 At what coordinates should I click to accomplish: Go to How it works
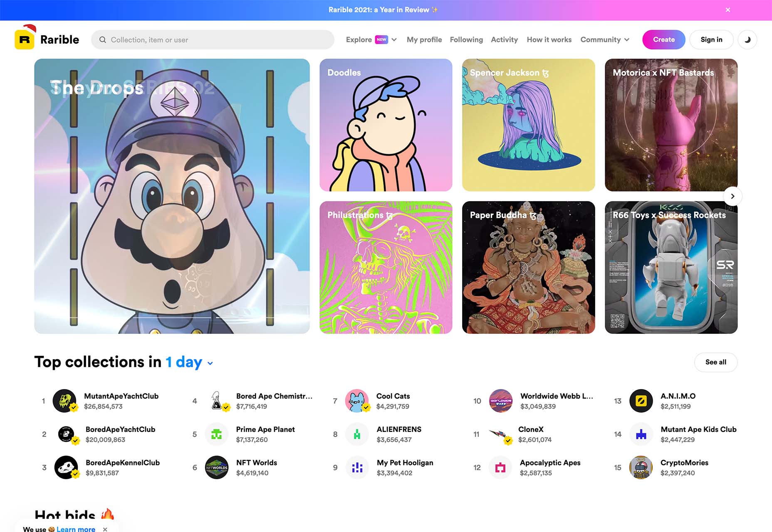pyautogui.click(x=549, y=39)
